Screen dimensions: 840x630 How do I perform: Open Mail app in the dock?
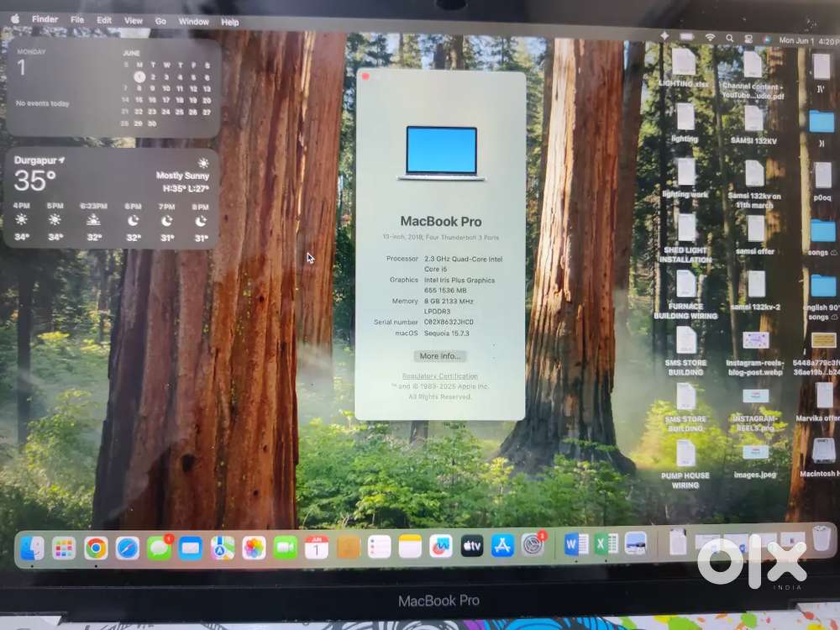pos(190,548)
